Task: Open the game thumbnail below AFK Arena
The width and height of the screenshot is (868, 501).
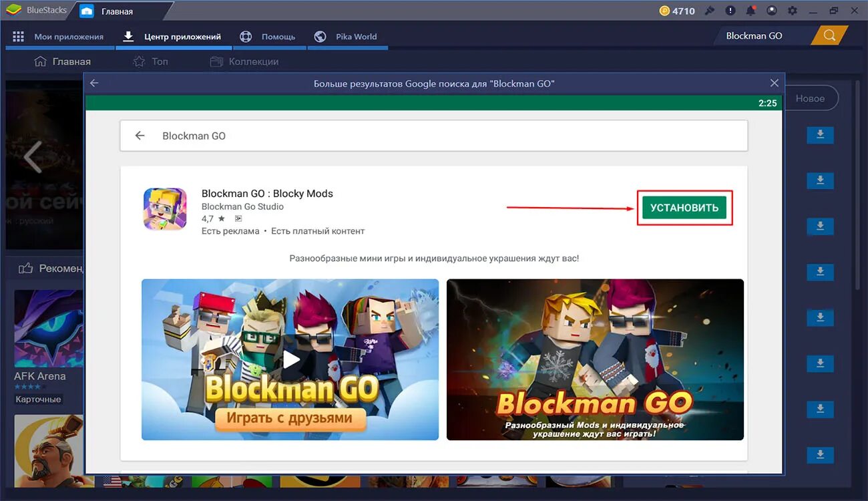Action: coord(49,451)
